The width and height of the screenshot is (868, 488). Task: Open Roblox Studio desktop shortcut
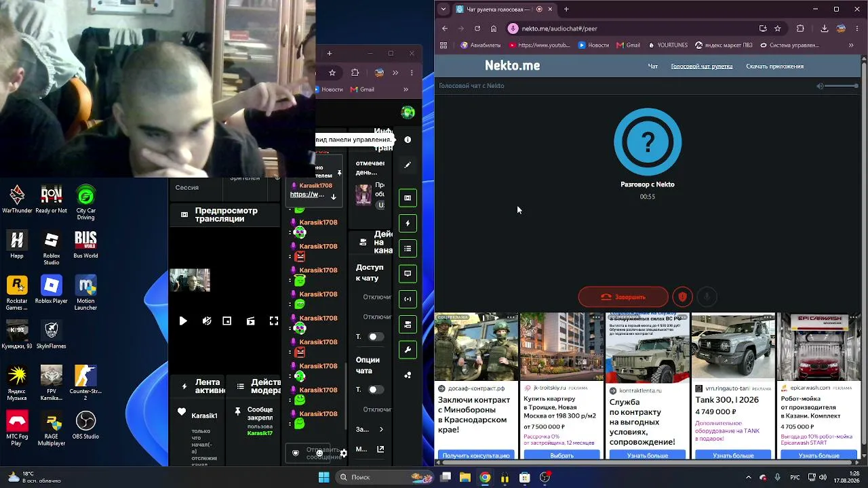pos(52,249)
